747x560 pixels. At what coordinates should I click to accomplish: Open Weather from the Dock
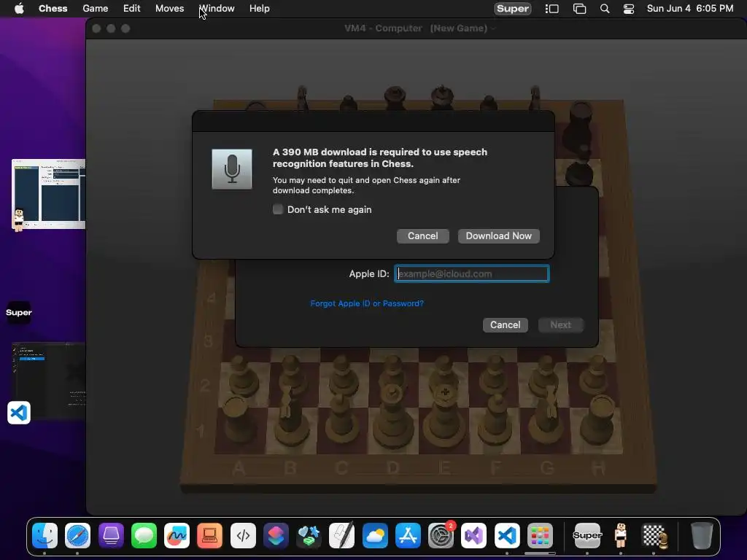pos(375,536)
